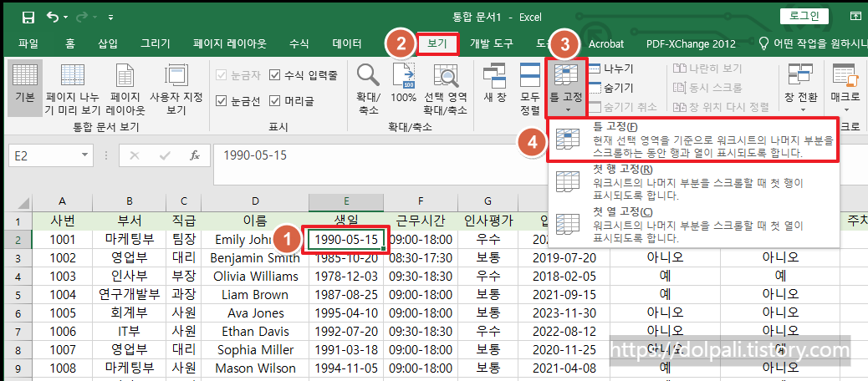Click the 인사평가 header cell
The image size is (868, 381).
coord(488,221)
